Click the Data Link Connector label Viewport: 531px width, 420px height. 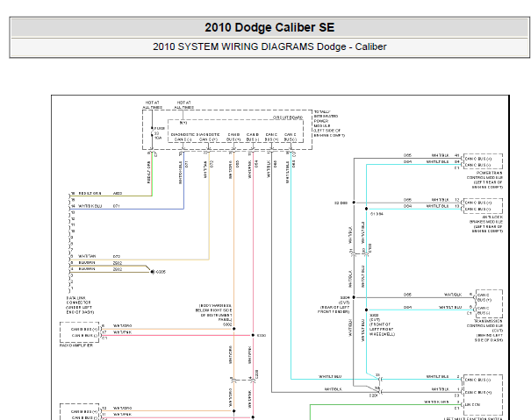click(80, 305)
